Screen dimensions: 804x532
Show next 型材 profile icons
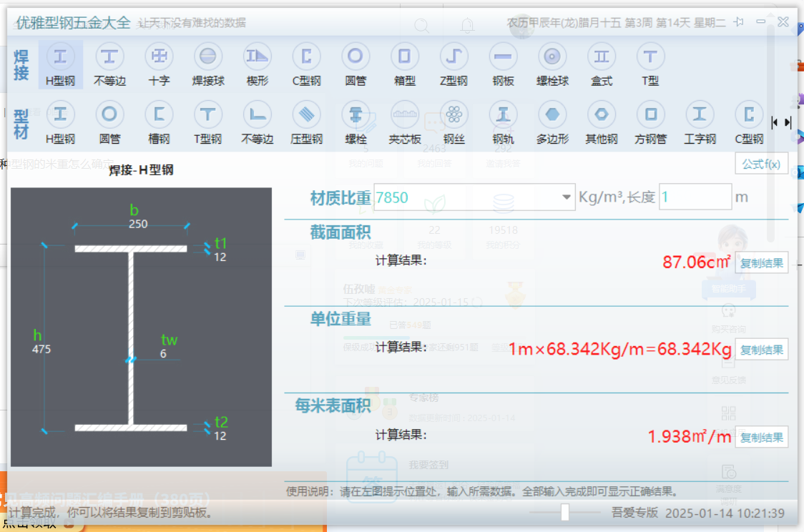tap(788, 122)
